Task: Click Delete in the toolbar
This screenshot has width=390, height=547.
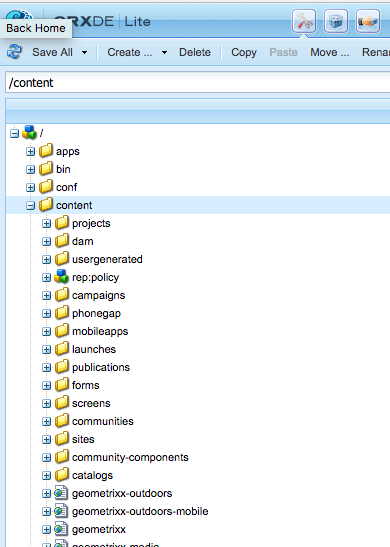Action: (x=195, y=52)
